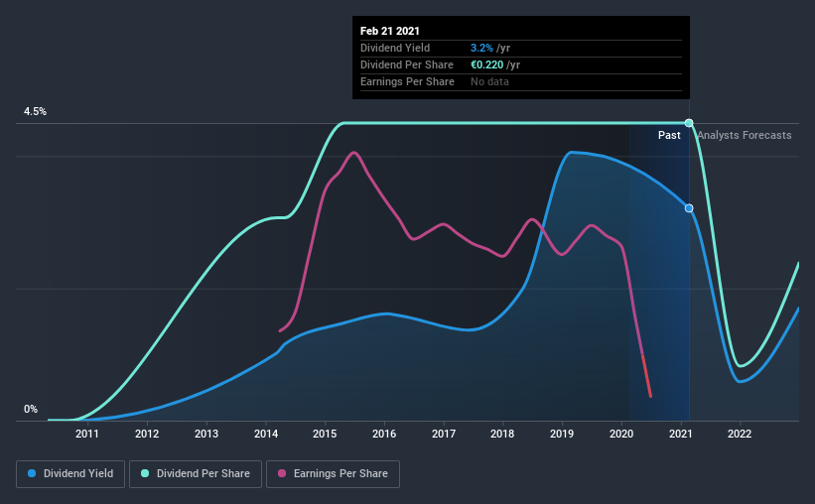Select the 2019 label on the time axis
The image size is (815, 504).
pos(562,434)
